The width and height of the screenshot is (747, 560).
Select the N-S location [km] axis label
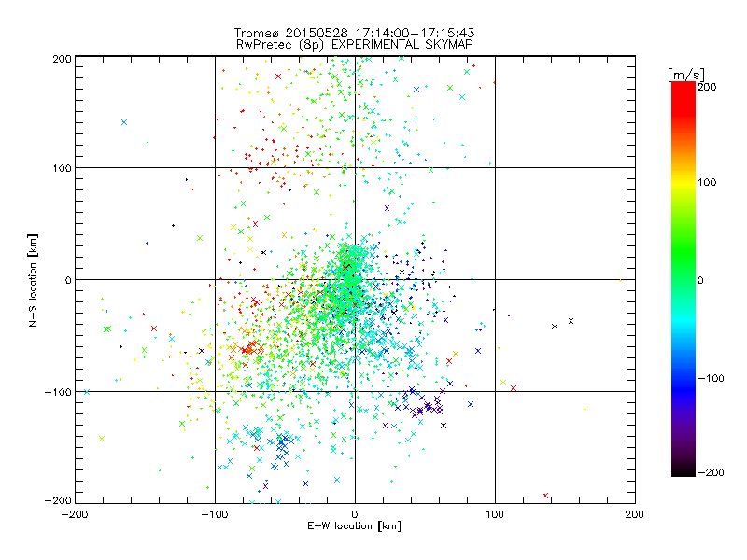coord(33,280)
